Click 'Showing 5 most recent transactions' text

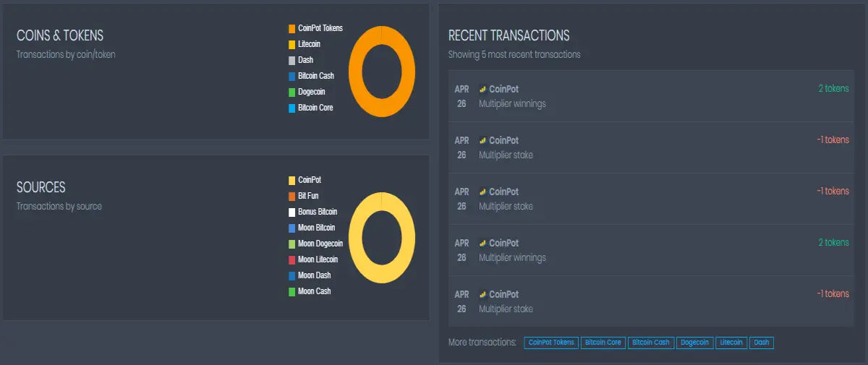[514, 54]
